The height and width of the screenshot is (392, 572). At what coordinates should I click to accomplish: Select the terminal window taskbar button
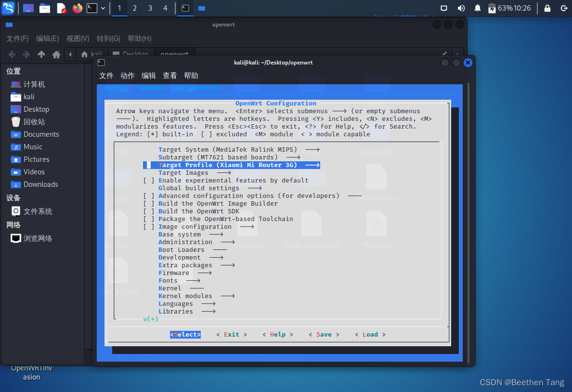(x=185, y=8)
